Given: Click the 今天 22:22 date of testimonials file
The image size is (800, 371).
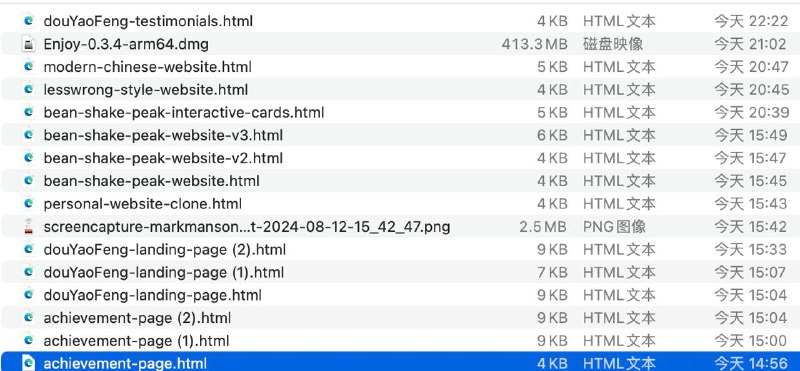Looking at the screenshot, I should (x=751, y=21).
